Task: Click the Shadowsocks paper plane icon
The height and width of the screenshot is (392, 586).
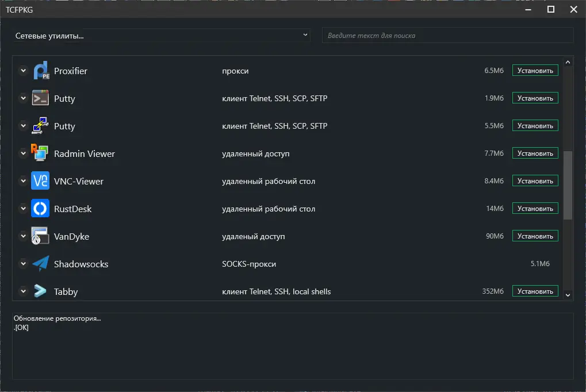Action: point(40,264)
